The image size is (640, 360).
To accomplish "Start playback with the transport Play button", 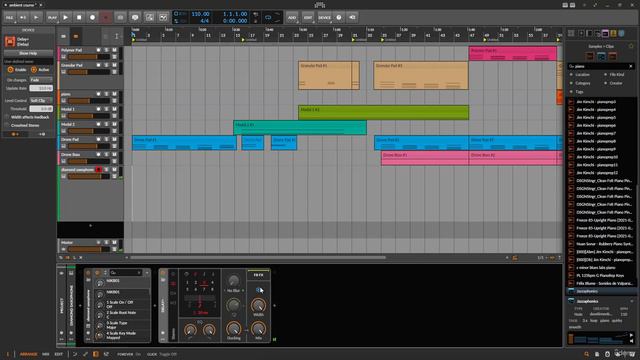I will pos(65,18).
